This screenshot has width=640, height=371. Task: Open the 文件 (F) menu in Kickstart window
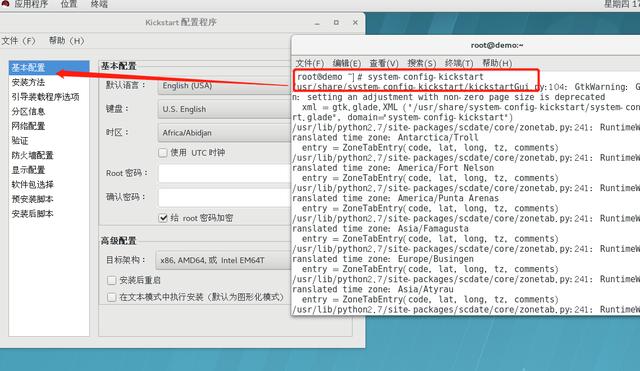point(18,41)
